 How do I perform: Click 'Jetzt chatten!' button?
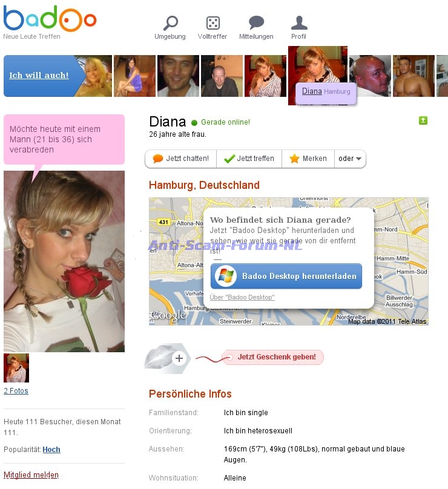coord(181,159)
